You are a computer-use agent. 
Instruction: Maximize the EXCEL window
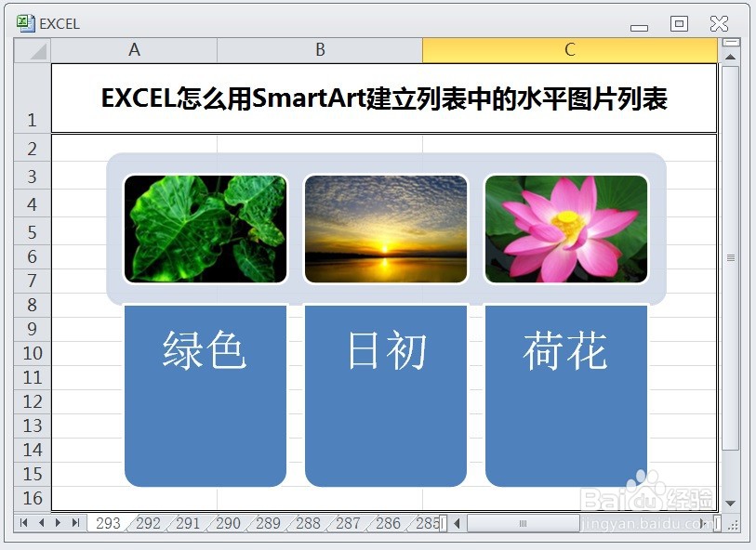tap(679, 23)
